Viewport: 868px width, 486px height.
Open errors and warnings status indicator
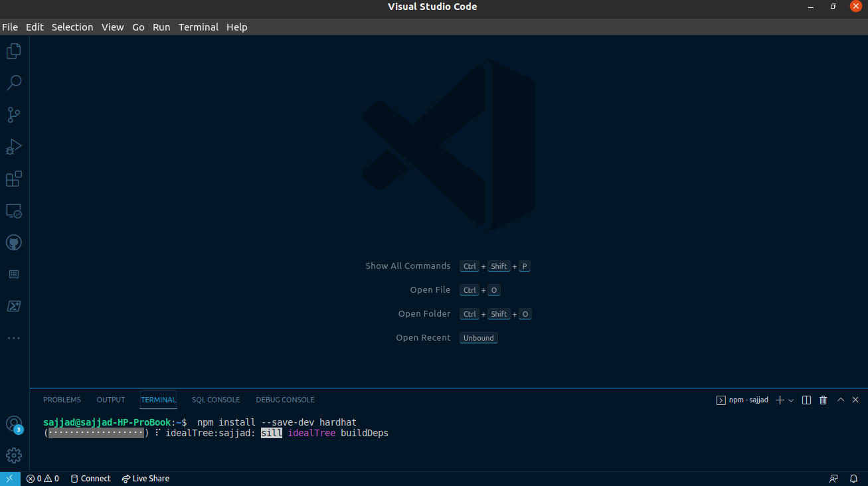[x=43, y=479]
